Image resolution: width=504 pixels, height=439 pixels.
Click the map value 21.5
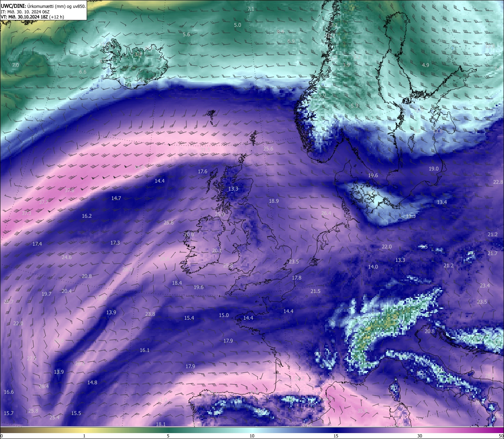[x=315, y=291]
